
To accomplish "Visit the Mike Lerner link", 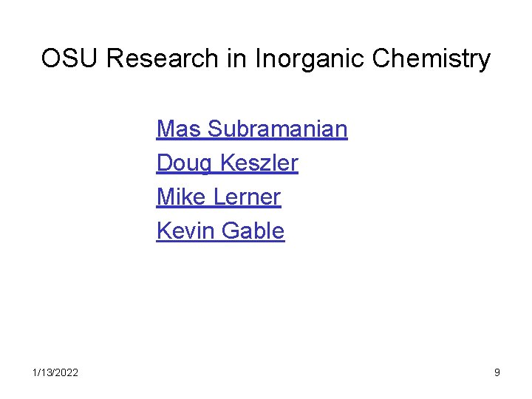I will pos(219,197).
